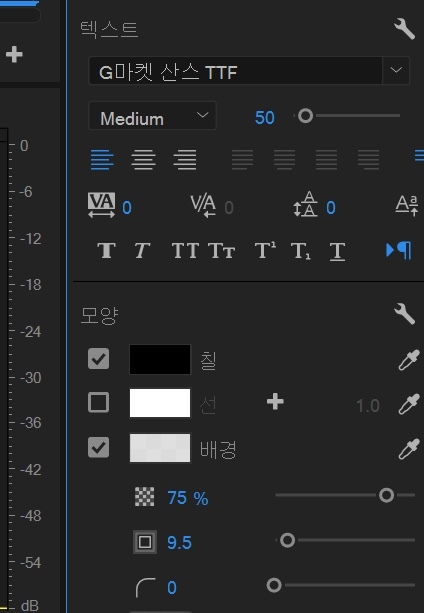Click the opacity value 75 %
Image resolution: width=424 pixels, height=613 pixels.
point(188,498)
